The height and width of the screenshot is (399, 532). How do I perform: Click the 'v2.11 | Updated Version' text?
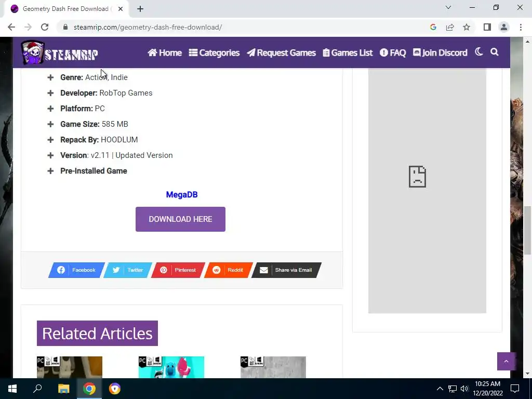(x=131, y=155)
